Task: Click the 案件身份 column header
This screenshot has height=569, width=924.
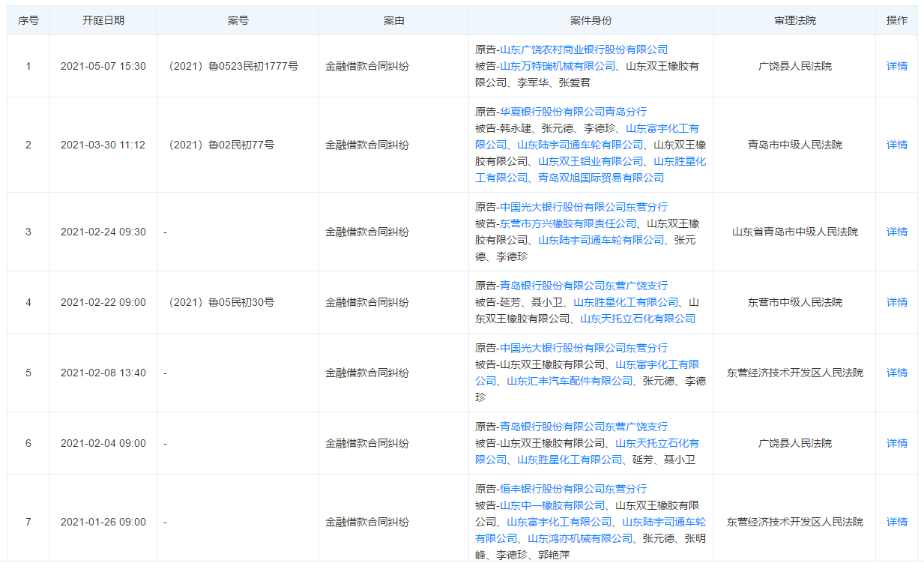Action: click(591, 20)
